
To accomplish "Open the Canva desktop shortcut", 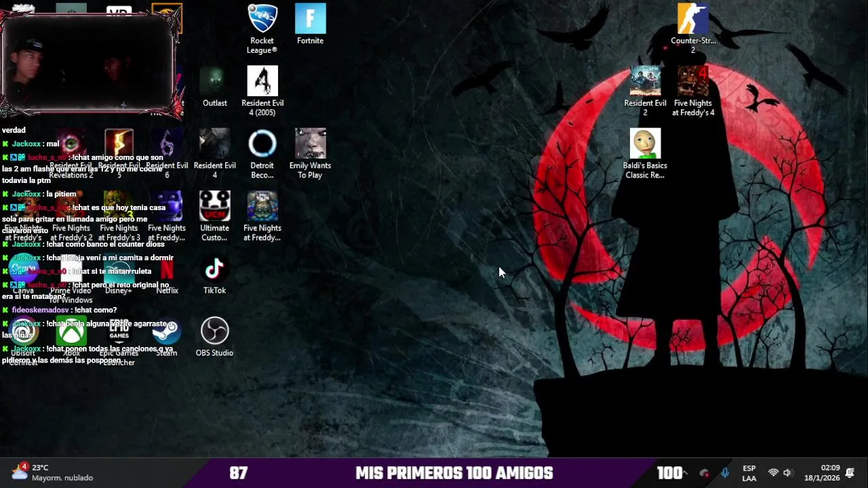I will [x=23, y=274].
